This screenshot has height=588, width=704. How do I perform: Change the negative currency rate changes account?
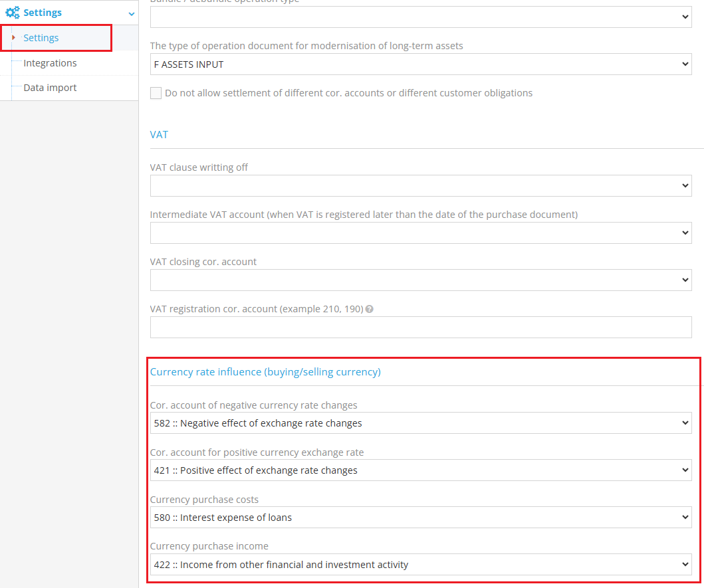pyautogui.click(x=420, y=423)
